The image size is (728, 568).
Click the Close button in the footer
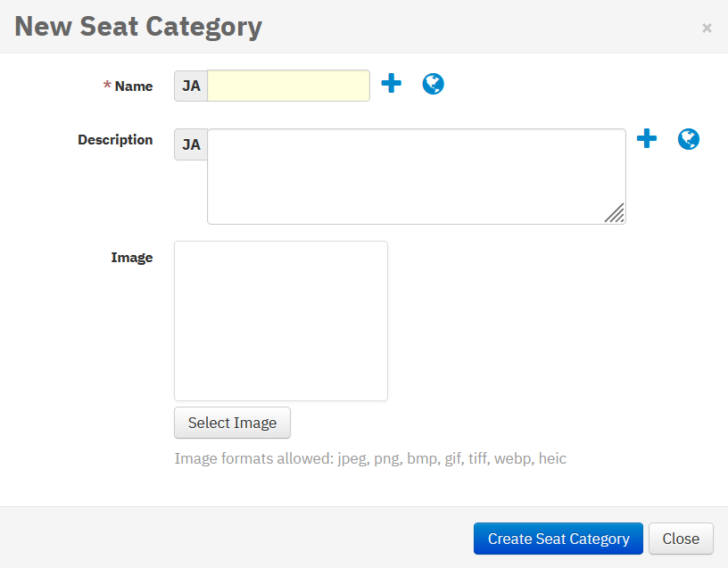point(681,539)
